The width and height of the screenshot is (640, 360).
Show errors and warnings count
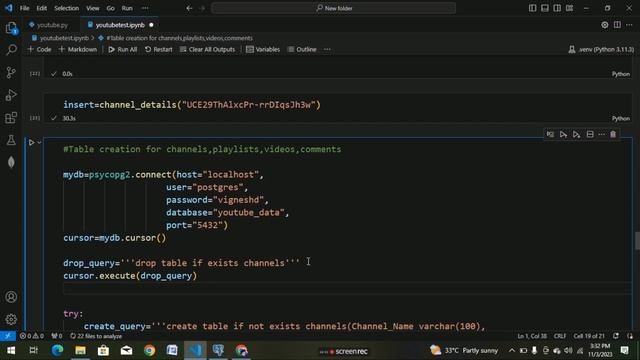click(32, 336)
